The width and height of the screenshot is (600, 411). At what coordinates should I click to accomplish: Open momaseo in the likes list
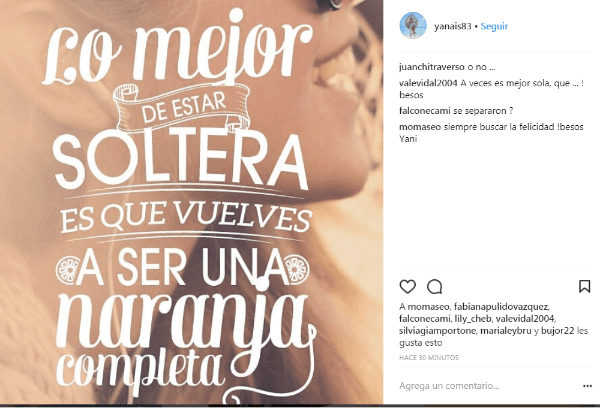pos(429,307)
